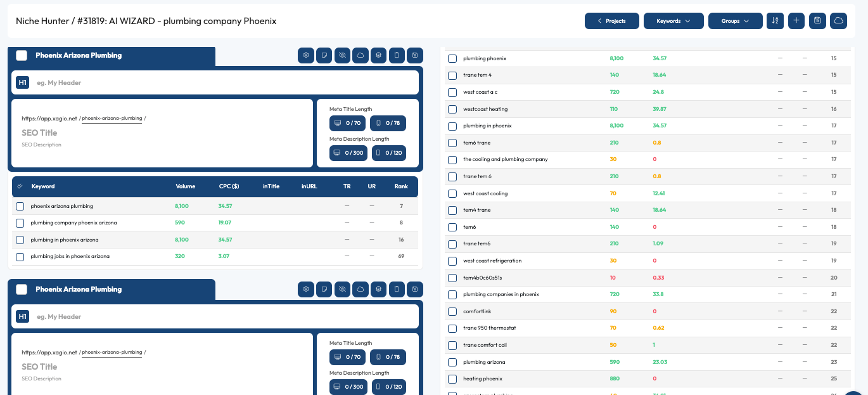Image resolution: width=868 pixels, height=395 pixels.
Task: Delete first group using its trash icon
Action: pos(397,55)
